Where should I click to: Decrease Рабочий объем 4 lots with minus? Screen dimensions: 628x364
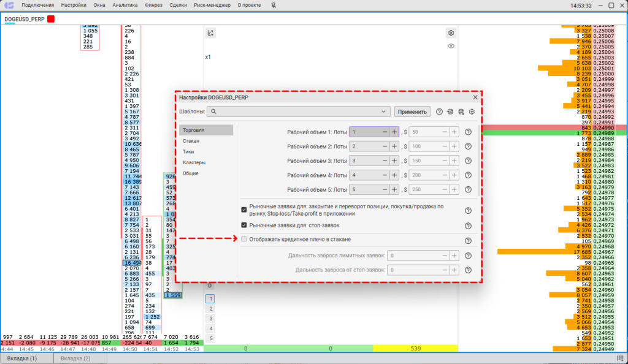coord(384,175)
